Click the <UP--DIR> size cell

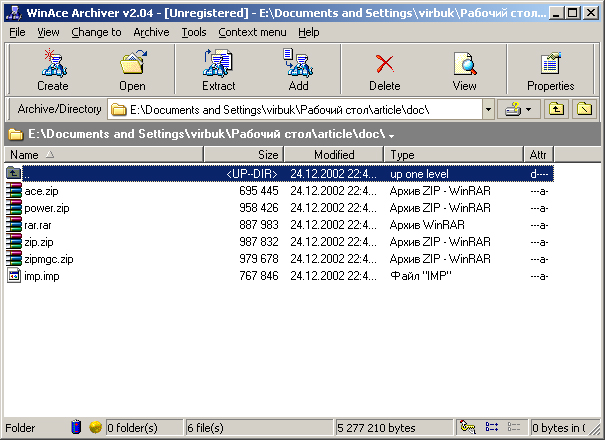tap(252, 174)
